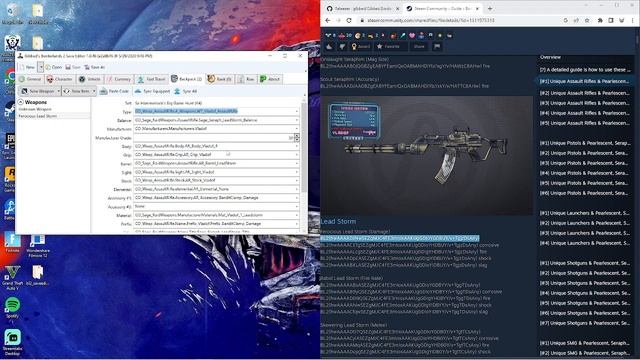This screenshot has width=640, height=360.
Task: Open a new browser tab
Action: tap(490, 9)
